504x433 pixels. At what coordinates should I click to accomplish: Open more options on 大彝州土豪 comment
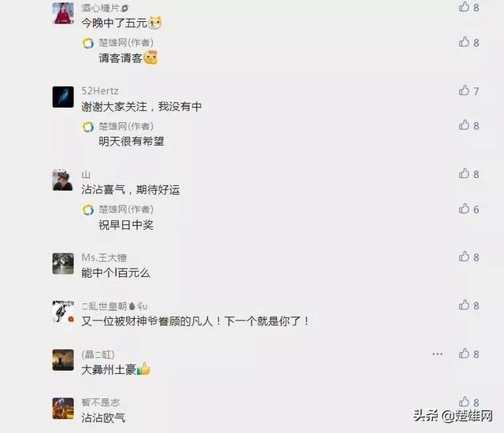point(438,354)
